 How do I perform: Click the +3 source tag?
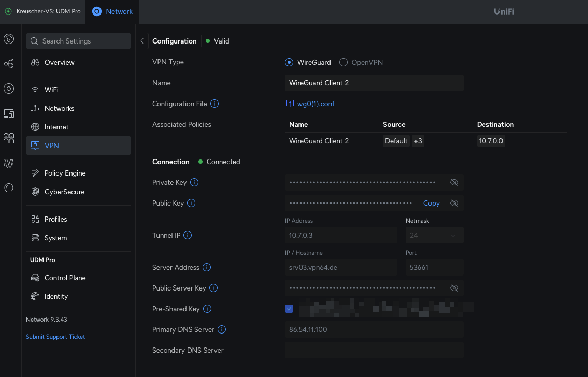[418, 141]
